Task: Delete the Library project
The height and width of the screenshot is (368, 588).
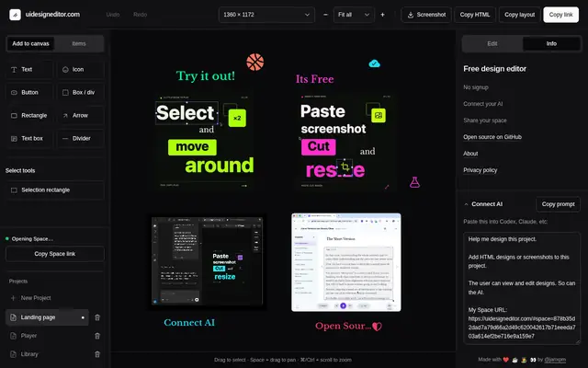Action: (x=97, y=354)
